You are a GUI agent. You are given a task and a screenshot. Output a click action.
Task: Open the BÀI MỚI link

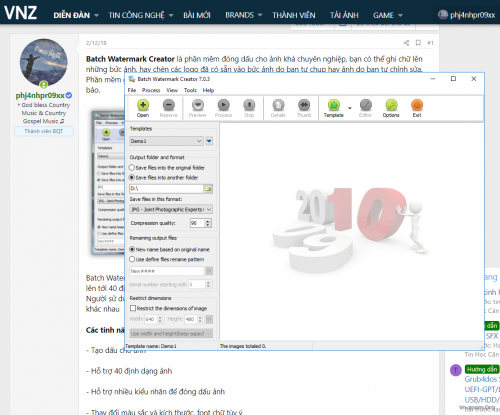click(197, 15)
